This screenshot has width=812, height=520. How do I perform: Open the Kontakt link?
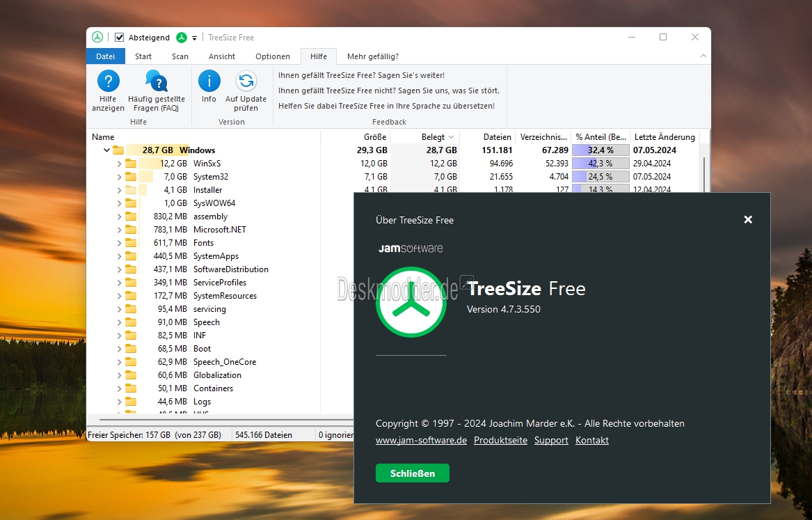(592, 440)
